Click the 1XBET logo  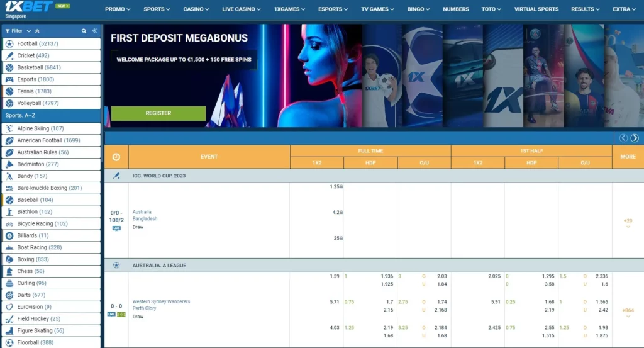pos(28,7)
